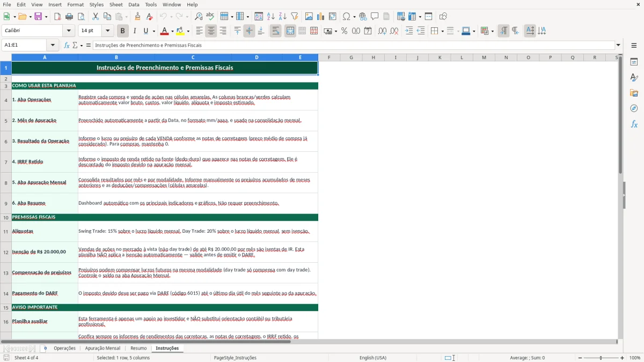Click the zoom in plus button
Viewport: 644px width, 362px height.
click(x=622, y=358)
